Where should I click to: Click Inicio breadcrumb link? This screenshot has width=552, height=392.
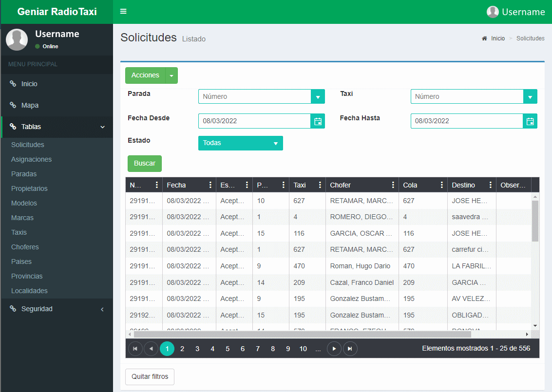(498, 38)
